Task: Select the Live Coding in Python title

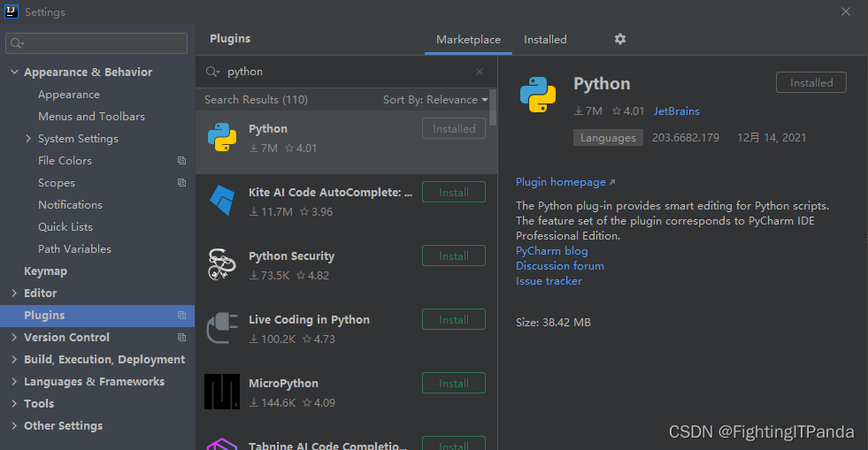Action: pyautogui.click(x=309, y=319)
